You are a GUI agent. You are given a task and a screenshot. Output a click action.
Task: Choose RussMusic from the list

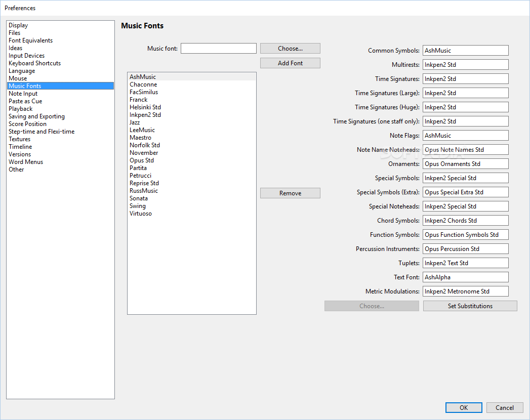click(x=192, y=191)
